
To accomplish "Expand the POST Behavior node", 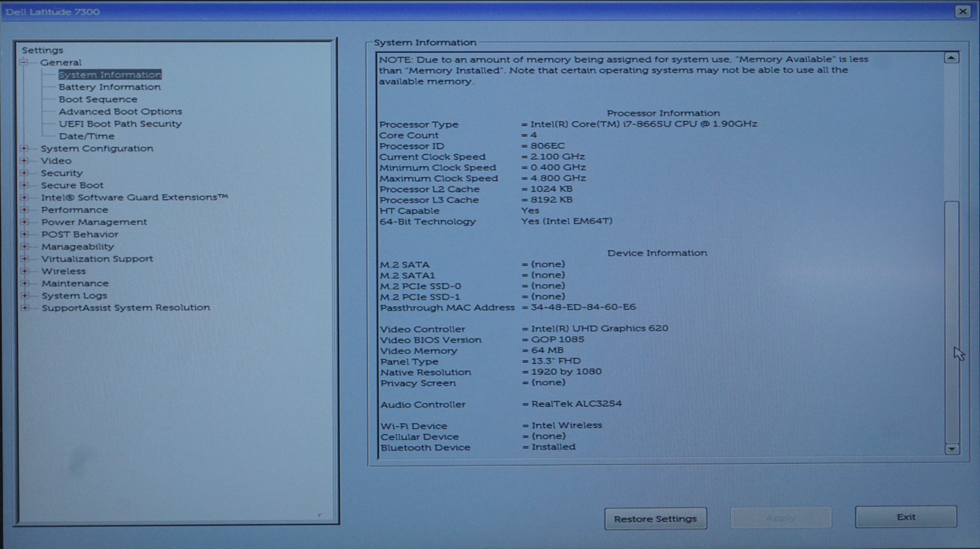I will (24, 234).
